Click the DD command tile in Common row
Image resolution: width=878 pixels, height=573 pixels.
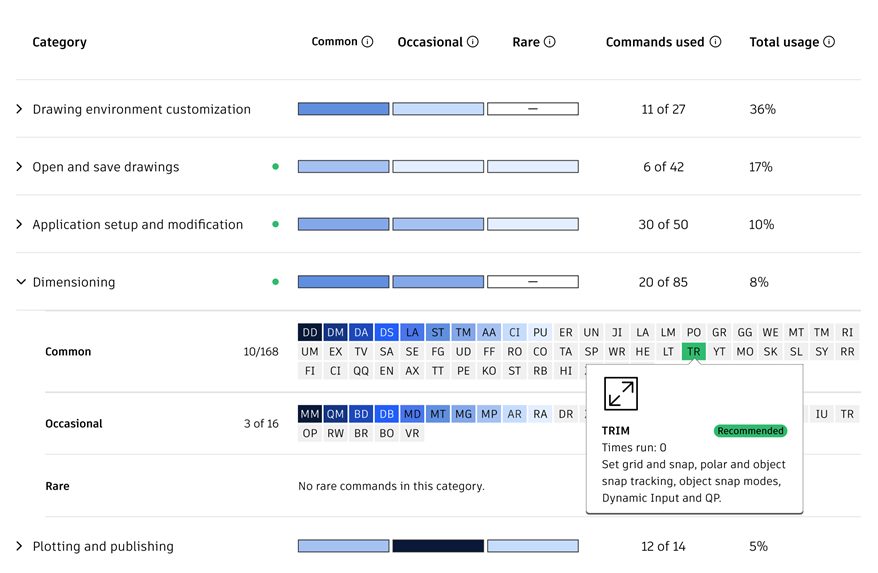click(x=309, y=332)
